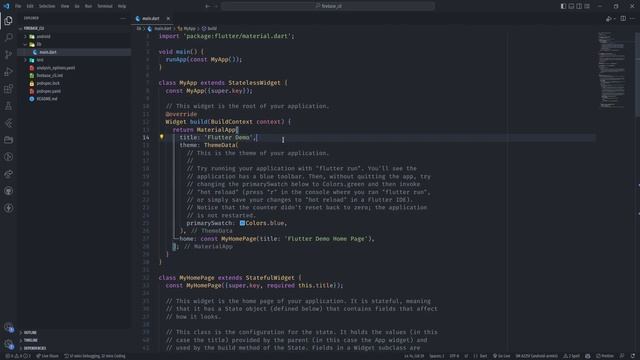Open the Selection menu
The image size is (640, 360).
coord(47,6)
